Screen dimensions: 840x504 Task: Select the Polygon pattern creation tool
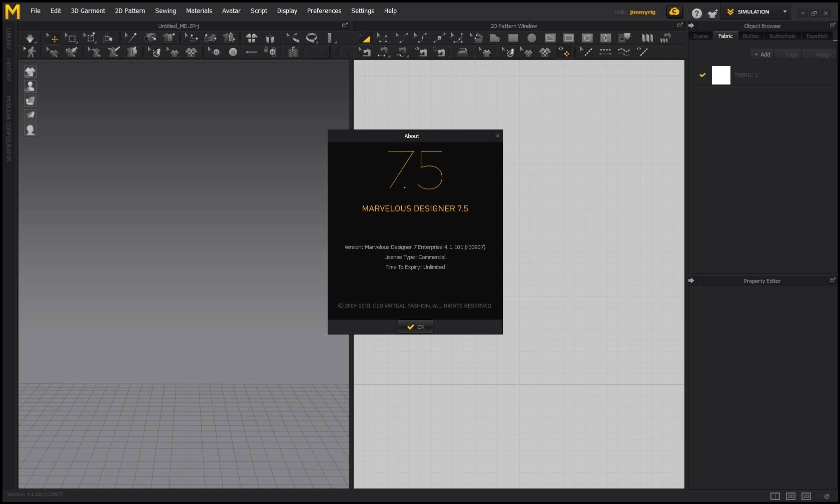click(494, 38)
